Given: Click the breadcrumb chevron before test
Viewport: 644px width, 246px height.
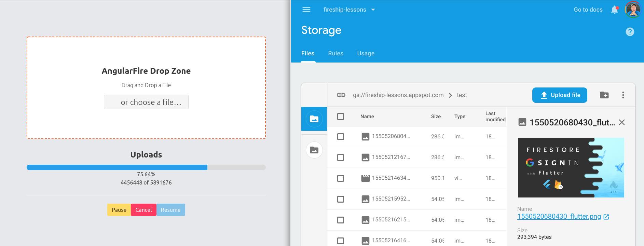Looking at the screenshot, I should (x=450, y=95).
